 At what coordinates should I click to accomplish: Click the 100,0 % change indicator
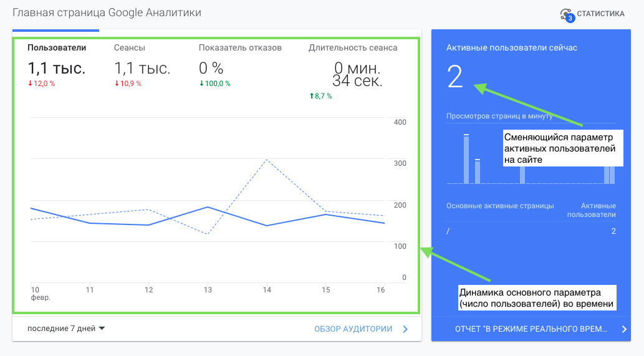click(215, 84)
